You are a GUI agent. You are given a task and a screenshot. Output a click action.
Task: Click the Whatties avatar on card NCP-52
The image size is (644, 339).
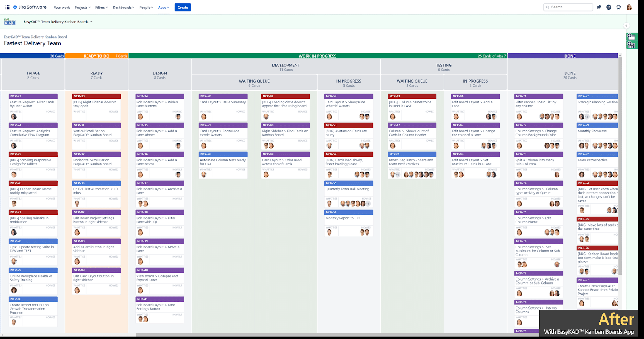(330, 116)
